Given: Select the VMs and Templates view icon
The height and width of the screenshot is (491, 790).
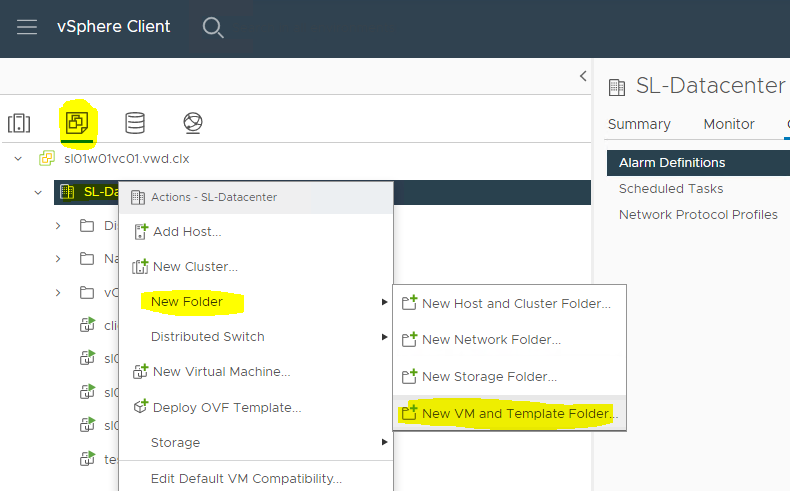Looking at the screenshot, I should click(x=77, y=122).
